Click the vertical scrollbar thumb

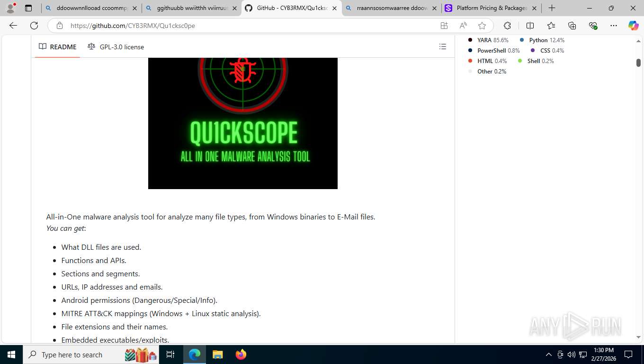[x=638, y=63]
